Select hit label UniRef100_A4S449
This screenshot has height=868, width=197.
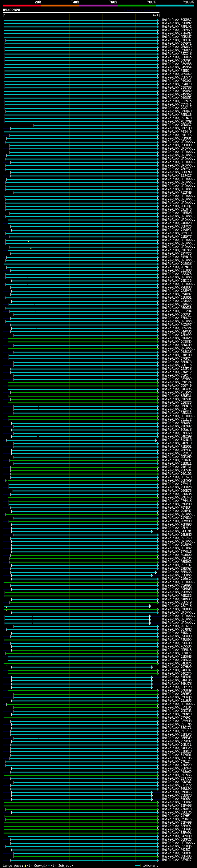point(176,131)
